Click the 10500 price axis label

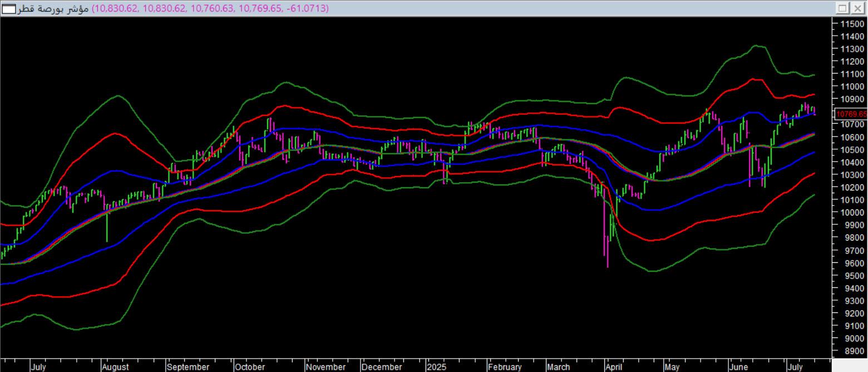(852, 149)
